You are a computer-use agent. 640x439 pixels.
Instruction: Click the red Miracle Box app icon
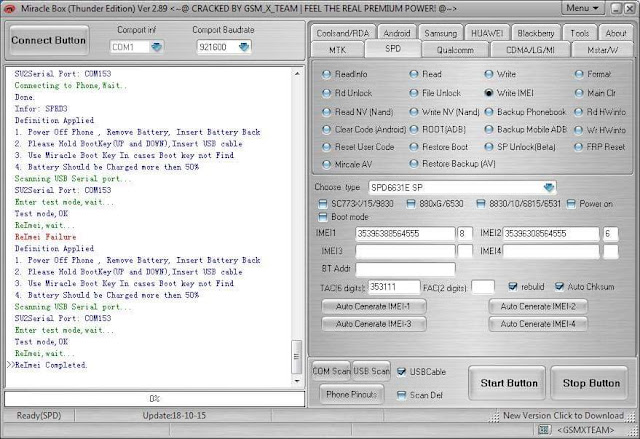click(x=9, y=8)
